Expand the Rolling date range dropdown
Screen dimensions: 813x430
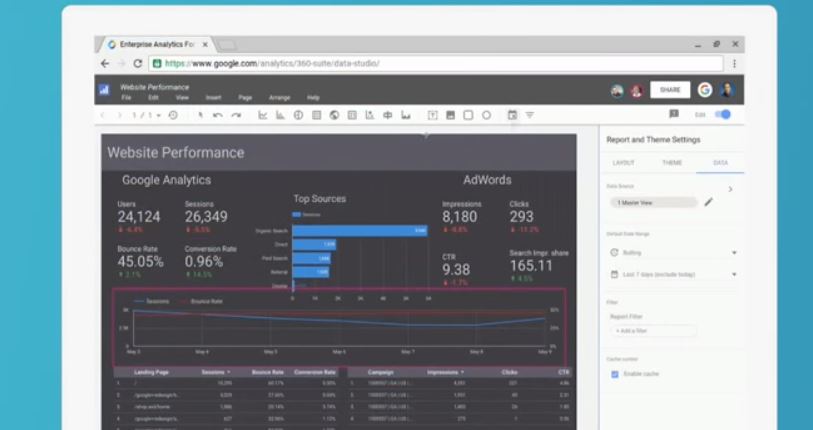coord(733,253)
